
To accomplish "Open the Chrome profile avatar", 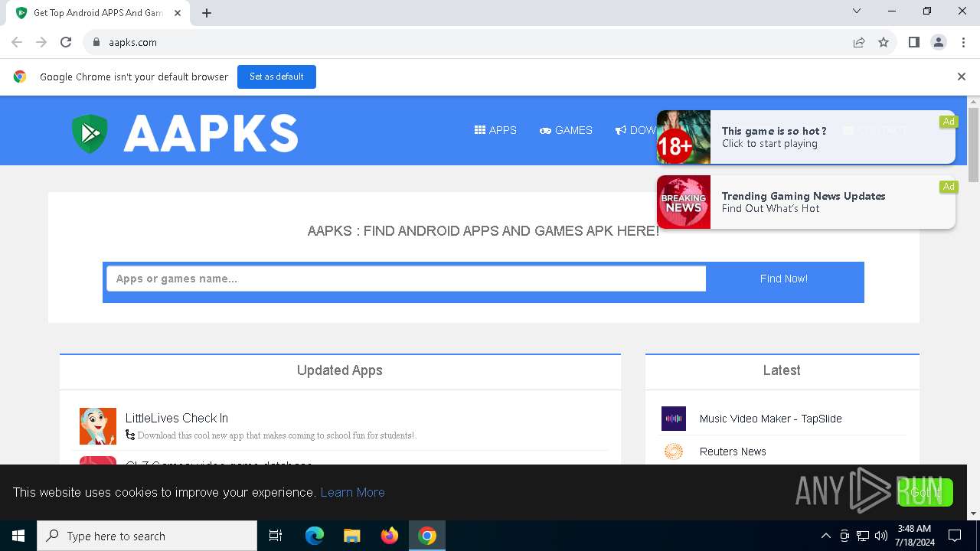I will [x=939, y=42].
